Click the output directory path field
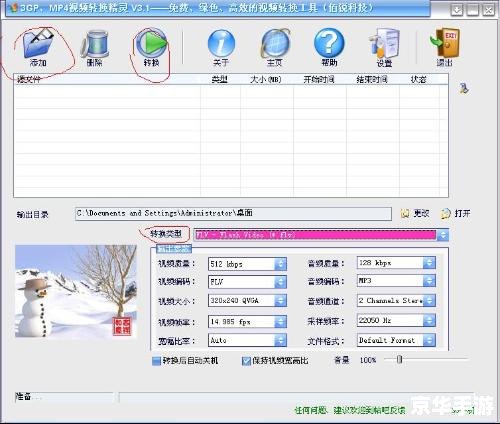This screenshot has width=500, height=424. pos(233,213)
